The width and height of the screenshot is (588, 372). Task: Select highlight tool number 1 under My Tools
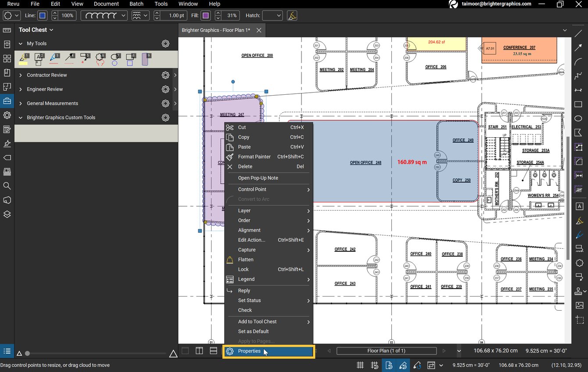point(24,58)
